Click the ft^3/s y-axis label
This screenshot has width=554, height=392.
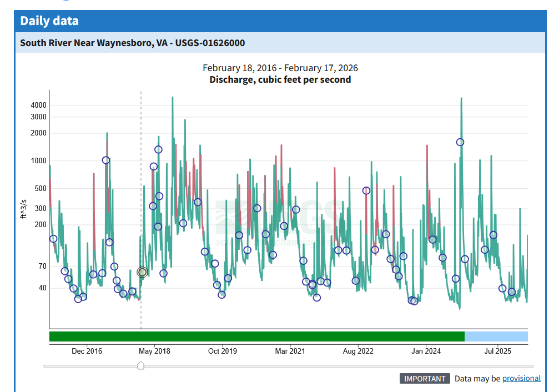(x=24, y=209)
